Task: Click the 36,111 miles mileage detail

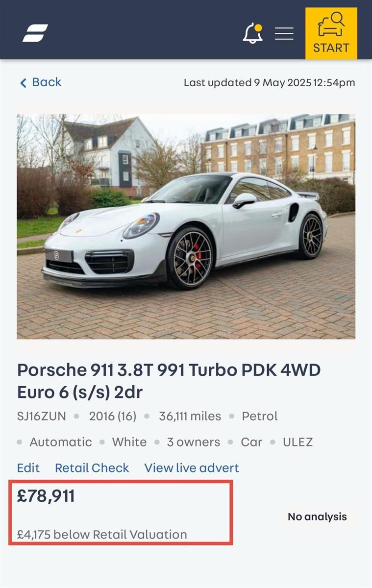Action: click(x=190, y=416)
